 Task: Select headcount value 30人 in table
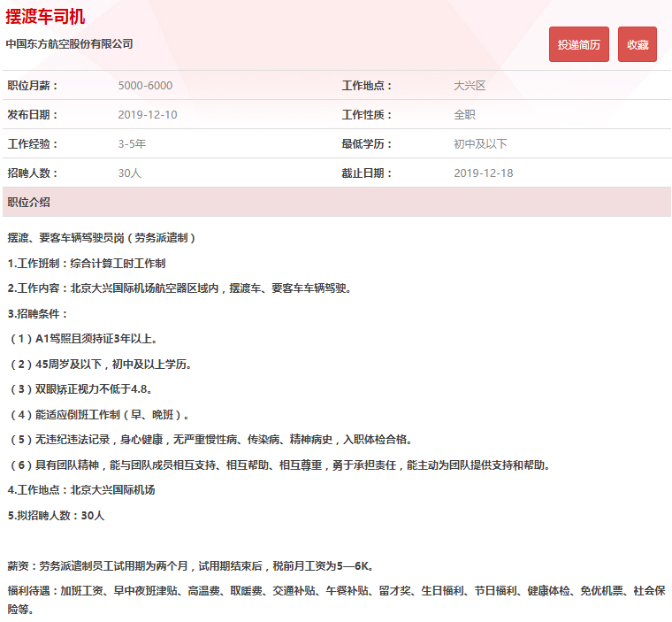[x=129, y=173]
